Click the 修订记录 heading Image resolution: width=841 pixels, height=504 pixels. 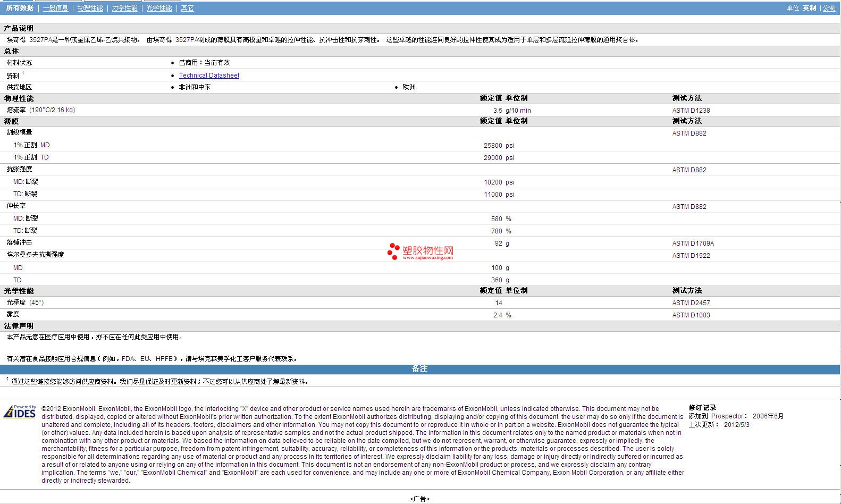[702, 408]
